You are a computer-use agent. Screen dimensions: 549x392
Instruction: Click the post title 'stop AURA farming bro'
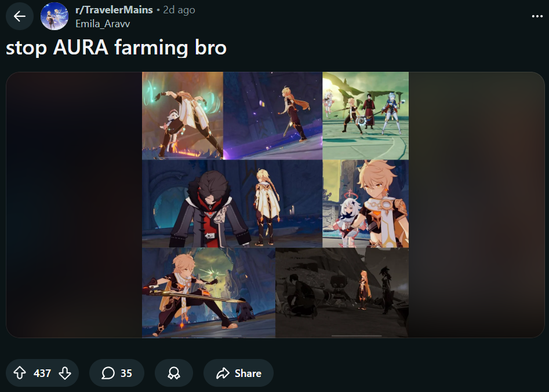pos(117,47)
